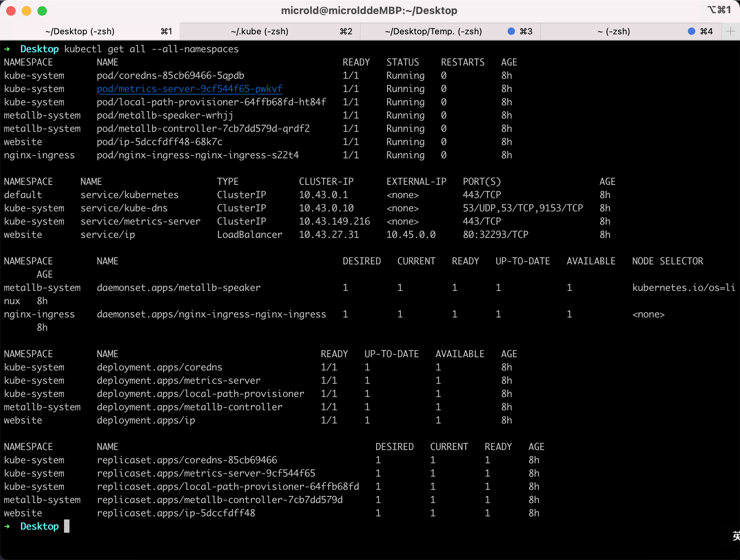Screen dimensions: 740x560
Task: Click the input method indicator at window edge
Action: [736, 536]
